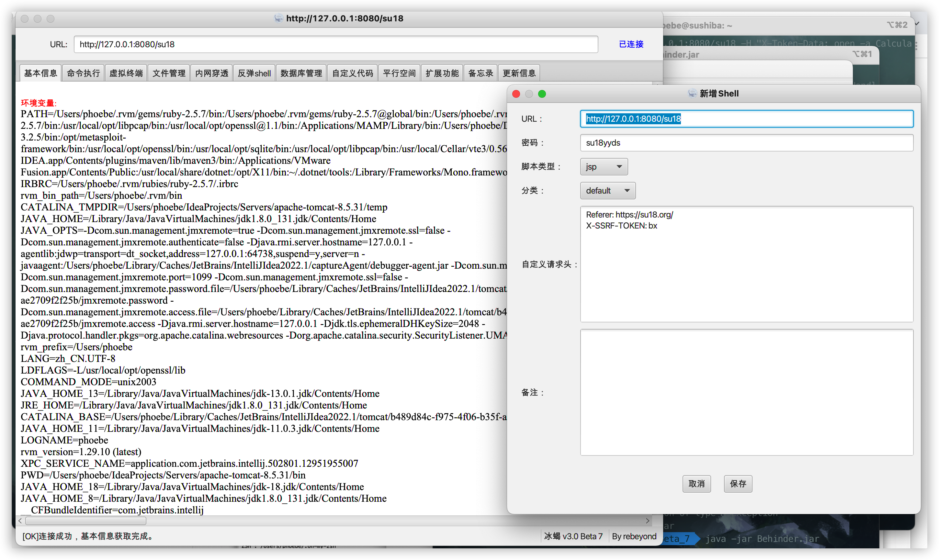Screen dimensions: 939x560
Task: Expand the 脚本类型 jsp dropdown
Action: (x=604, y=167)
